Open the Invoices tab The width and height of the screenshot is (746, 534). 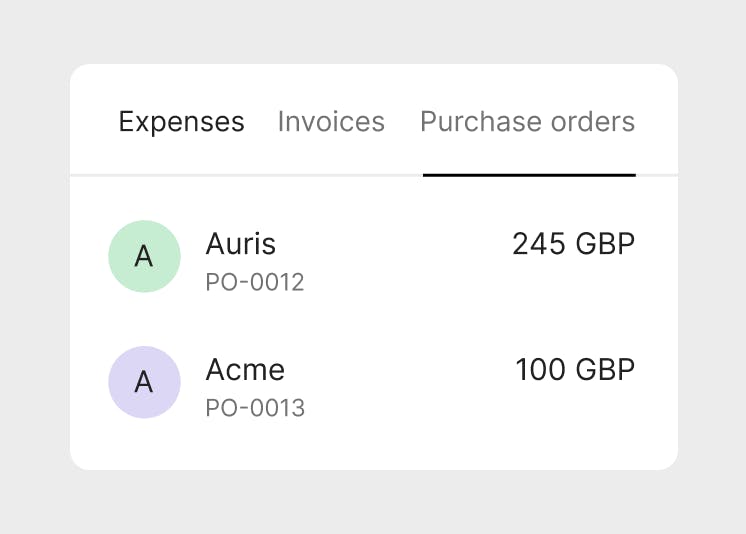(331, 122)
